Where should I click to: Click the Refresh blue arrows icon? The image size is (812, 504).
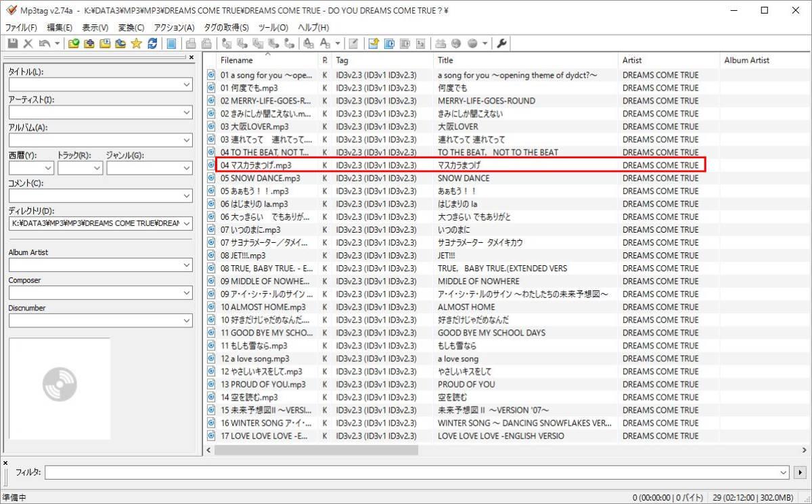click(152, 43)
